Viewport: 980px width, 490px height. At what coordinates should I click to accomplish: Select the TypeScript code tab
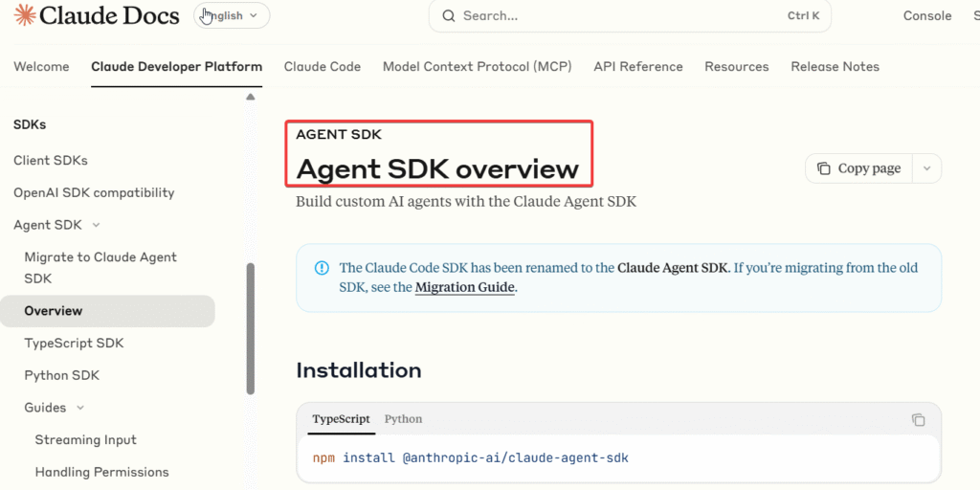(341, 419)
